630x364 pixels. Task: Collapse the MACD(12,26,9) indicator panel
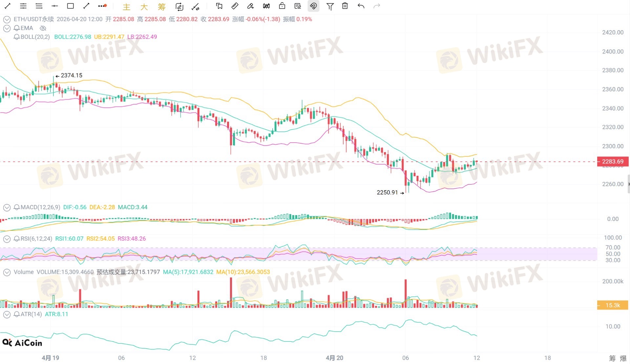(x=7, y=208)
